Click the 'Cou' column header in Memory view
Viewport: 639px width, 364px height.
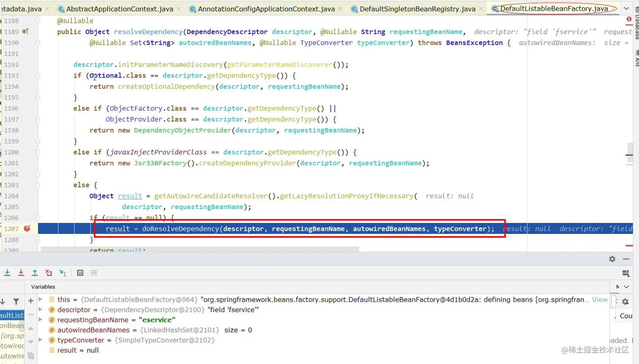pos(626,316)
